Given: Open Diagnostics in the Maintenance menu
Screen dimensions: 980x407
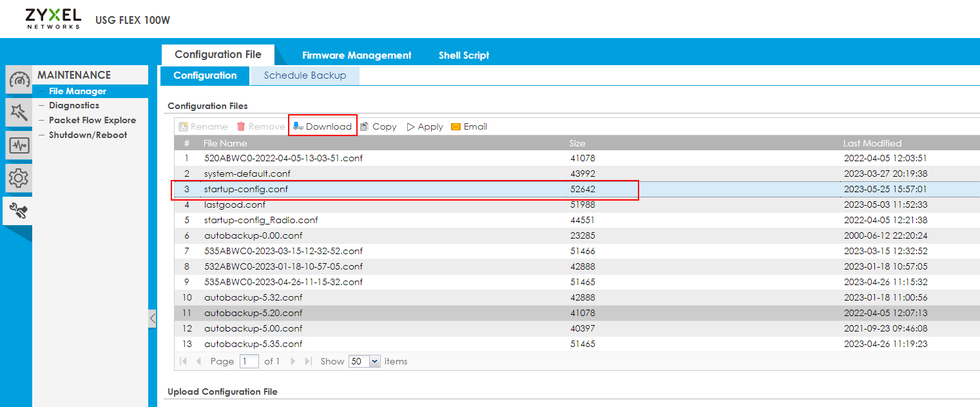Looking at the screenshot, I should tap(74, 105).
